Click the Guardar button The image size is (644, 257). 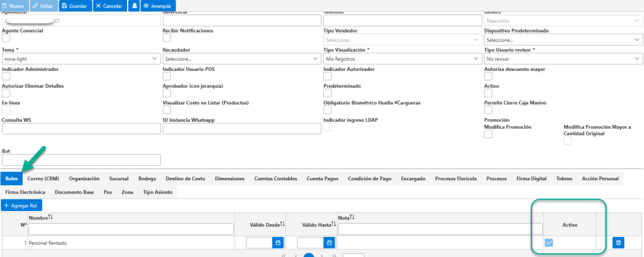(75, 6)
